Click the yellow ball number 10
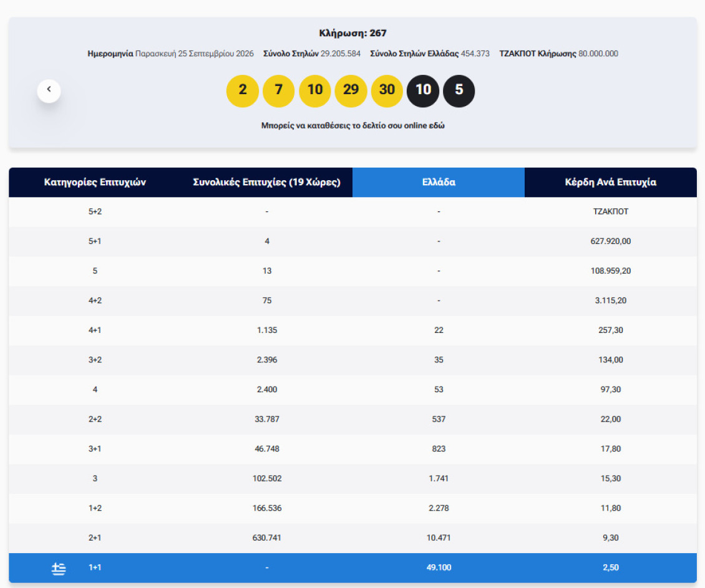Screen dimensions: 705x588 click(x=314, y=91)
